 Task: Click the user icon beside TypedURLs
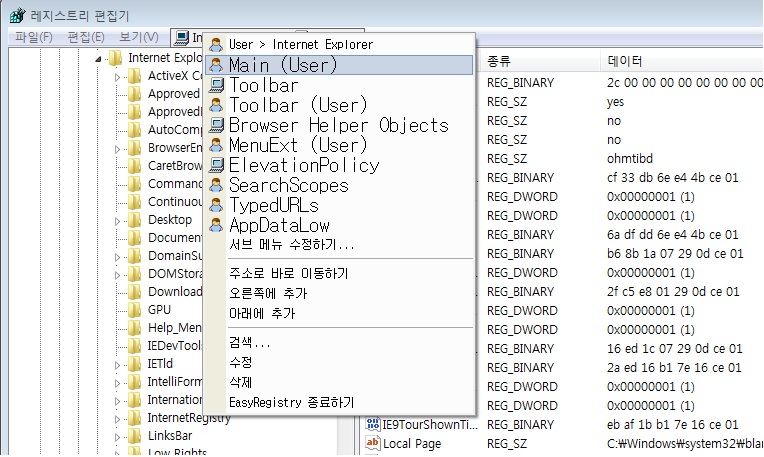coord(216,205)
